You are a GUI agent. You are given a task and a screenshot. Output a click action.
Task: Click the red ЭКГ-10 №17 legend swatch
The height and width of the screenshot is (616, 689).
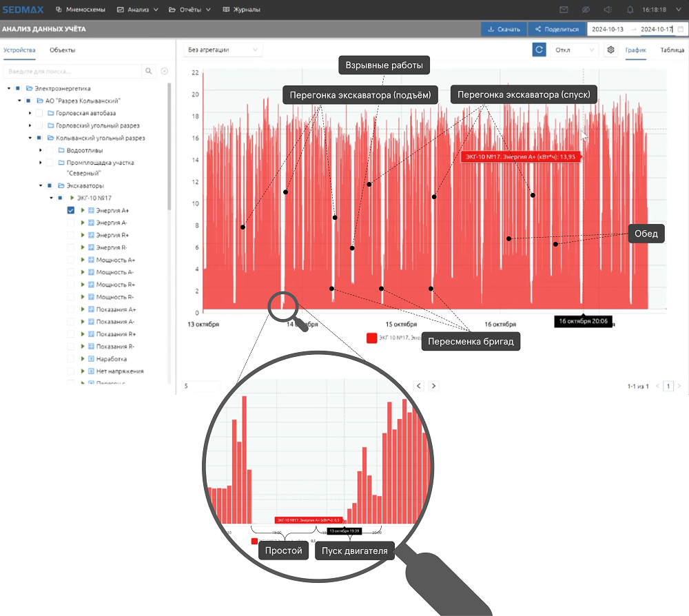pos(372,338)
